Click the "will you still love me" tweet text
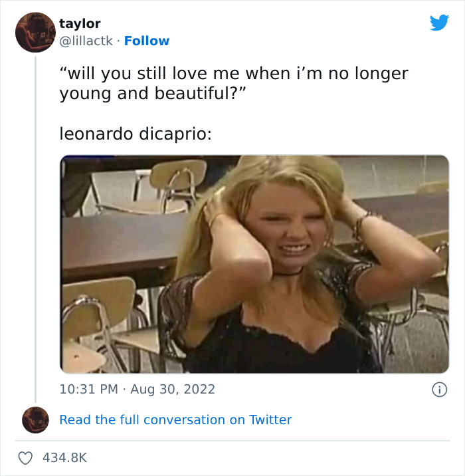The width and height of the screenshot is (465, 476). pyautogui.click(x=232, y=73)
